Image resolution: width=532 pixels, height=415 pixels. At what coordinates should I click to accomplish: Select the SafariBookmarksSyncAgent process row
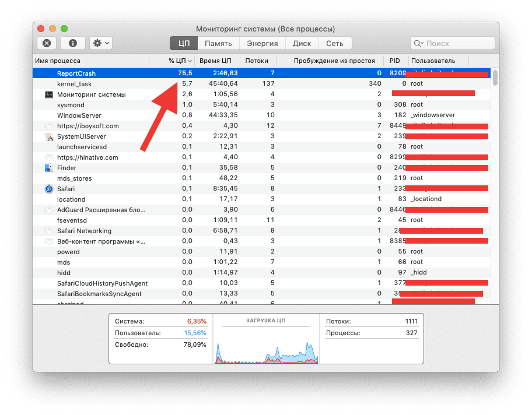[261, 294]
